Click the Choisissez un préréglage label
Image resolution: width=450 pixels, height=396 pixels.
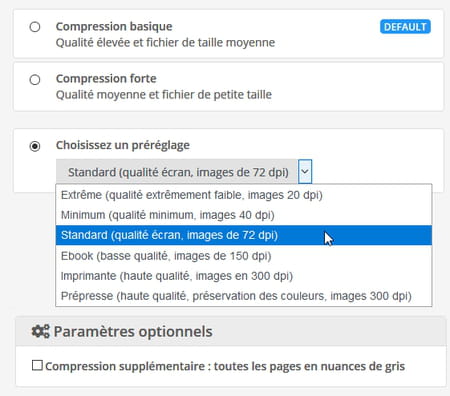click(123, 145)
